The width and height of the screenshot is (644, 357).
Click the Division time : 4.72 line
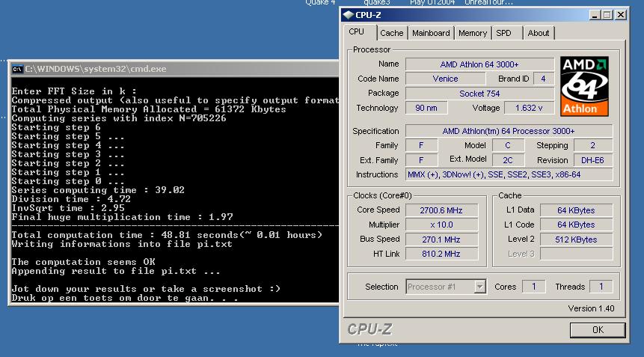71,199
